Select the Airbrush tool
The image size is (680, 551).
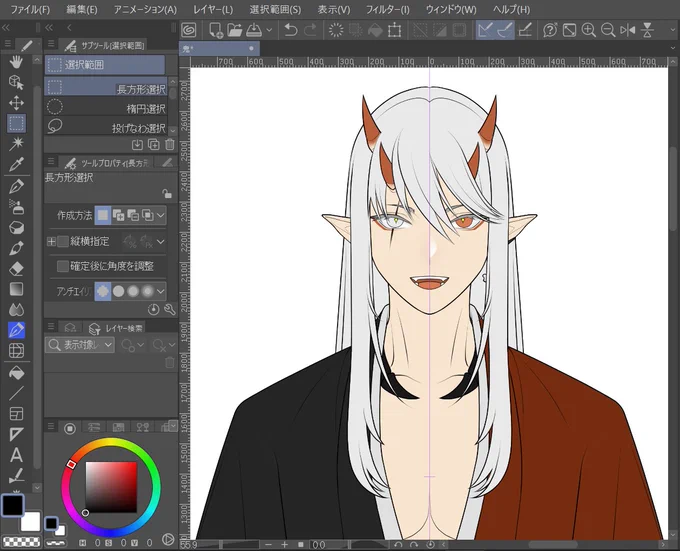click(x=16, y=207)
